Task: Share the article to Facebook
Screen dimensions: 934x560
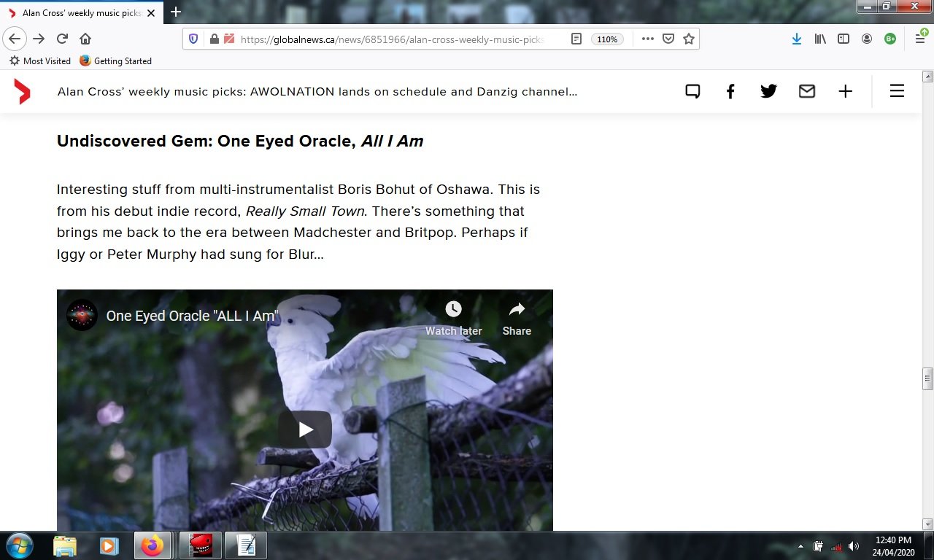Action: 730,91
